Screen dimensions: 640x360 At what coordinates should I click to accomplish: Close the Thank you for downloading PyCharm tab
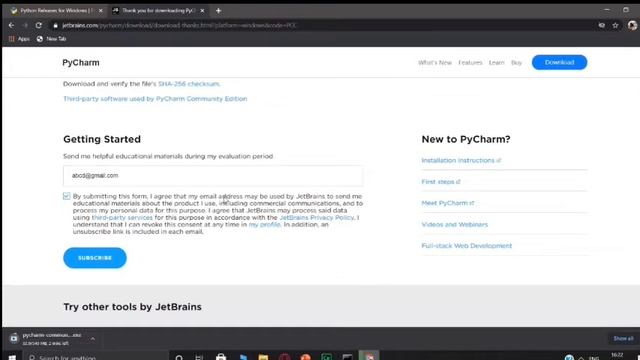click(x=202, y=11)
